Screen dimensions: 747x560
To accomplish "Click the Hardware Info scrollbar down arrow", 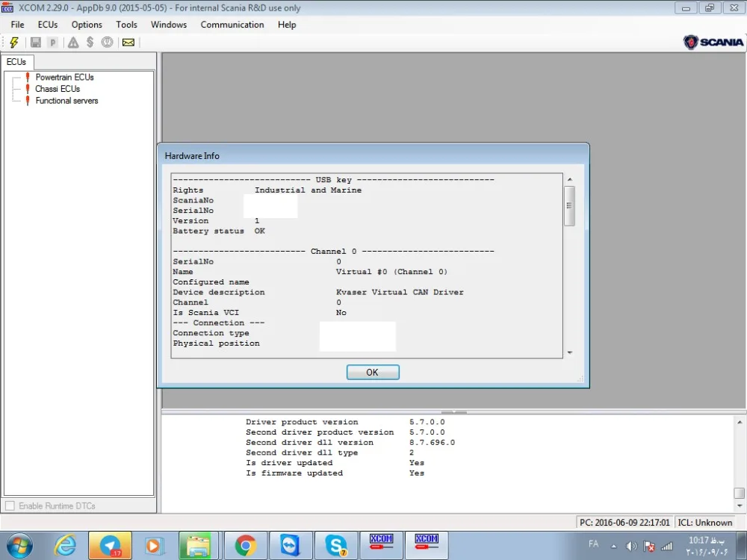I will click(x=569, y=353).
